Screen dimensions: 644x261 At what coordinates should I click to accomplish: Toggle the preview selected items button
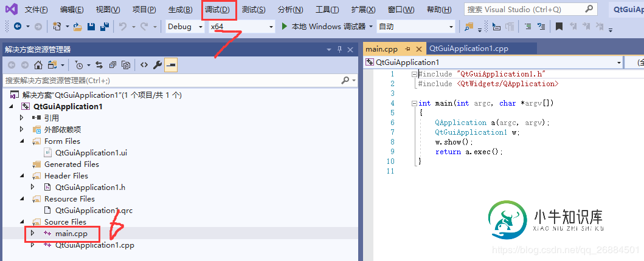point(171,65)
